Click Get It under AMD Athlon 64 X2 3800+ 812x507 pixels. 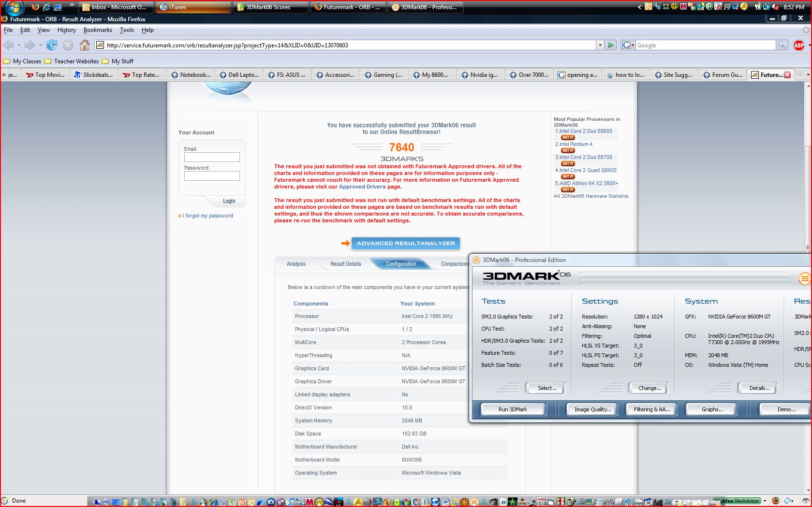point(568,189)
